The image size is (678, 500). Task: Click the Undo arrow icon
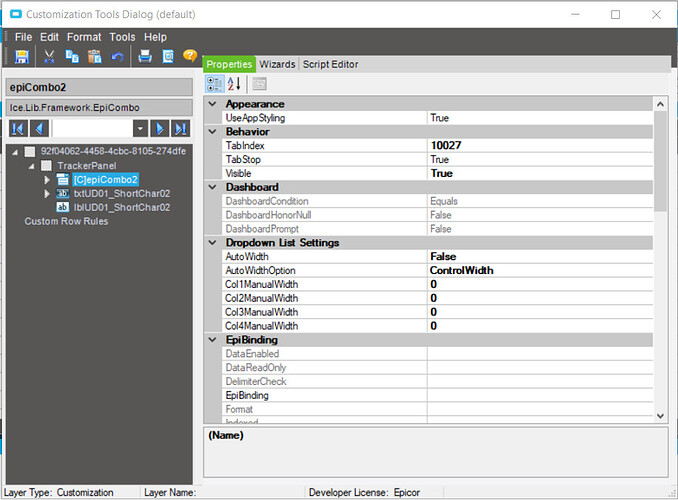coord(117,57)
